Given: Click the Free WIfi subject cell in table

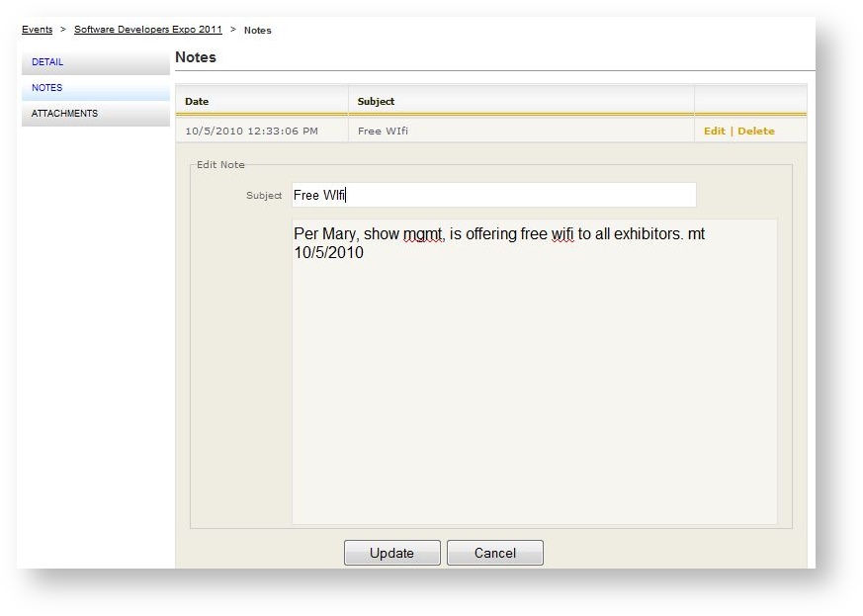Looking at the screenshot, I should (x=383, y=131).
